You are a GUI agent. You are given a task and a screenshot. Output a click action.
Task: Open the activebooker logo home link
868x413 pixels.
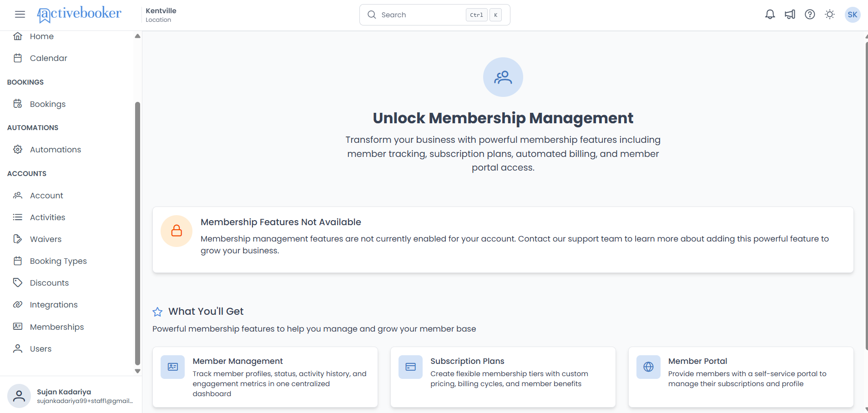point(79,15)
